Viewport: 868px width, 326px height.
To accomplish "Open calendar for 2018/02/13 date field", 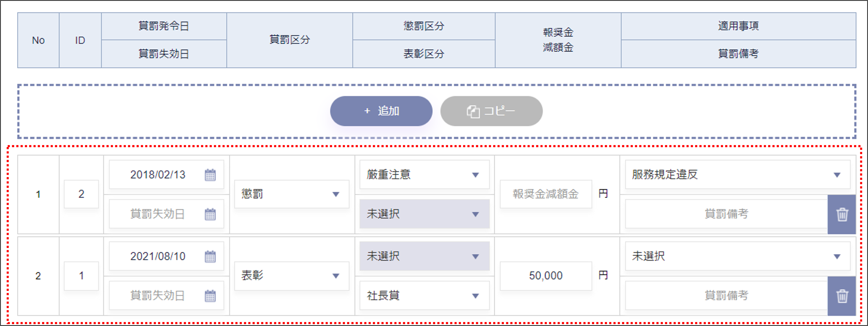I will pos(210,175).
